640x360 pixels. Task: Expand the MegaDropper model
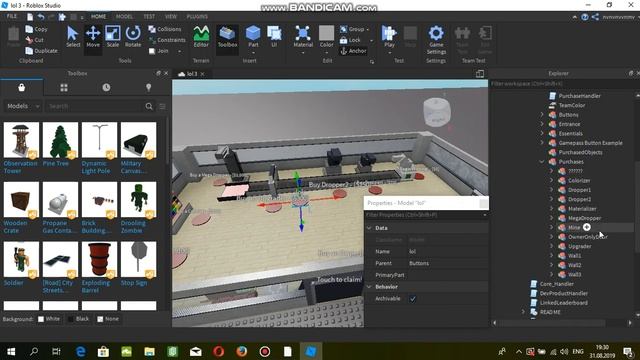(551, 218)
